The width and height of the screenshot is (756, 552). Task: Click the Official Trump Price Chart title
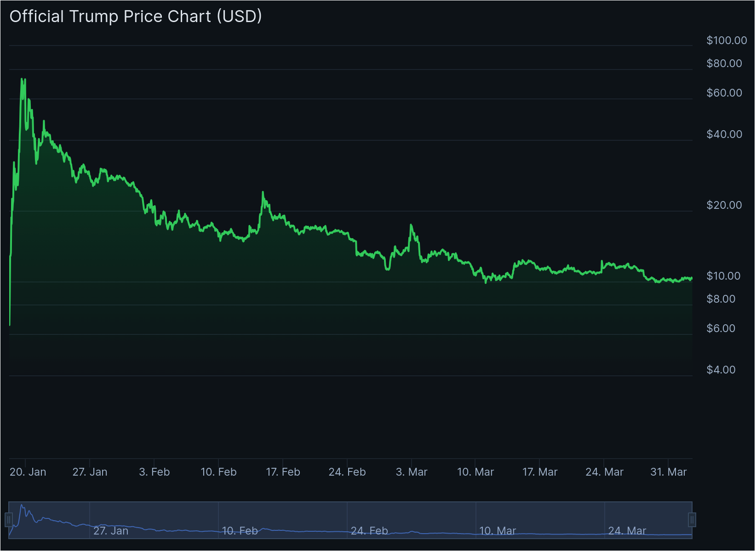coord(136,17)
